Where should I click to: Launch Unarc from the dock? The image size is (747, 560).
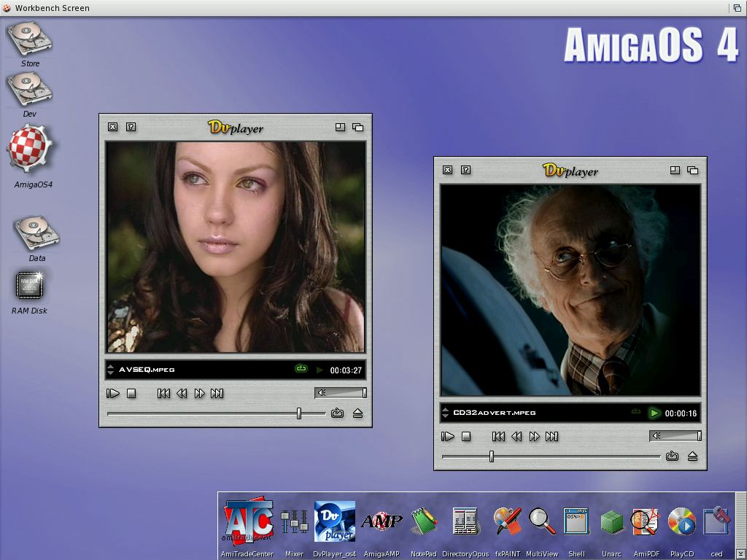(612, 521)
